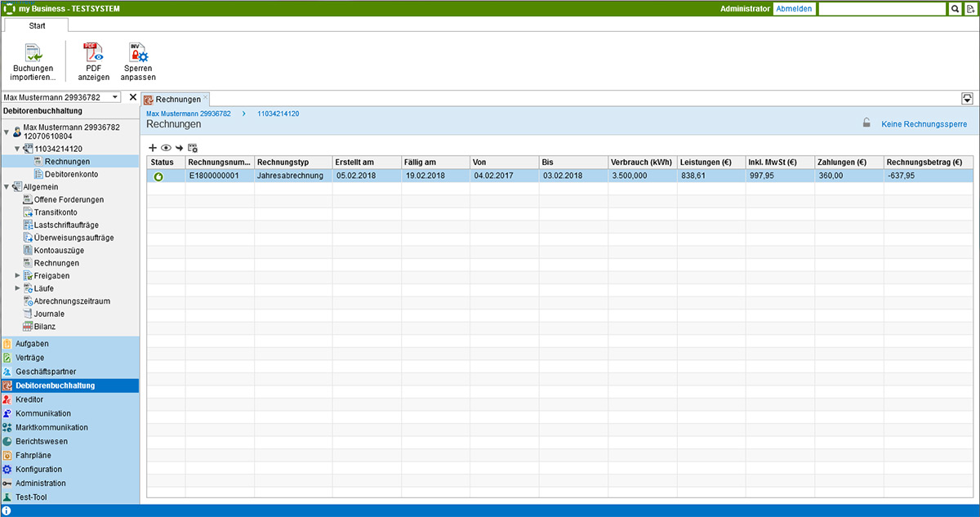Open the PDF anzeigen tool
Screen dimensions: 980x517
(94, 62)
